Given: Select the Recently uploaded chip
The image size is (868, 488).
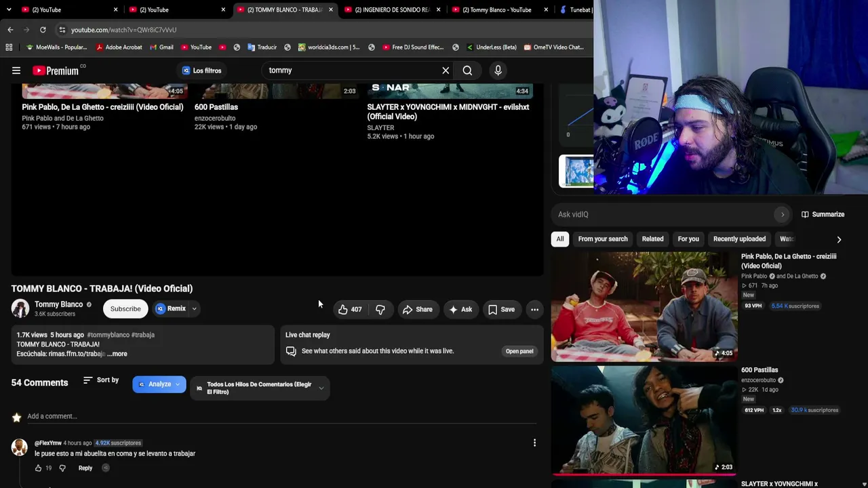Looking at the screenshot, I should click(x=739, y=239).
